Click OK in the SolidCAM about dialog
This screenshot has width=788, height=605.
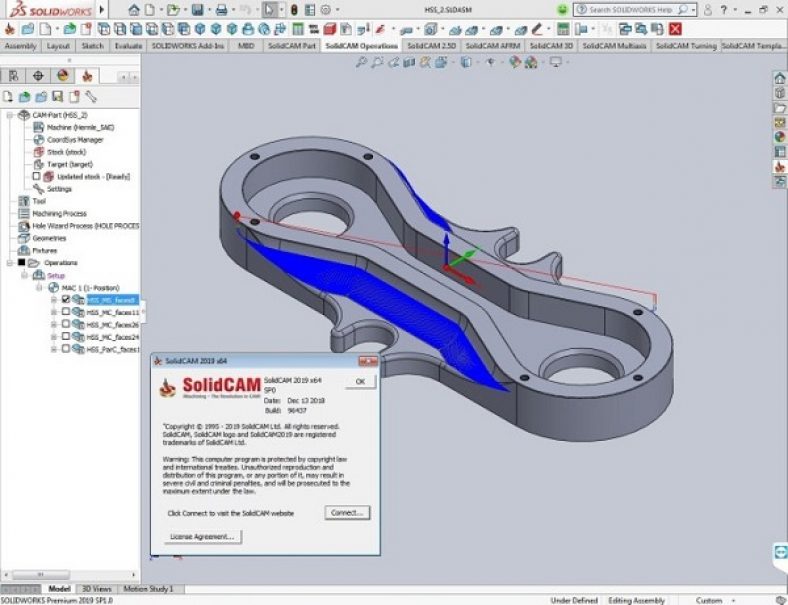[x=360, y=381]
